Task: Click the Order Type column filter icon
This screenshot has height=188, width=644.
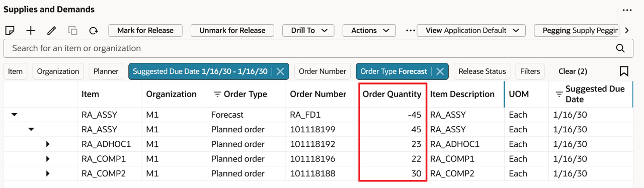Action: click(x=217, y=94)
